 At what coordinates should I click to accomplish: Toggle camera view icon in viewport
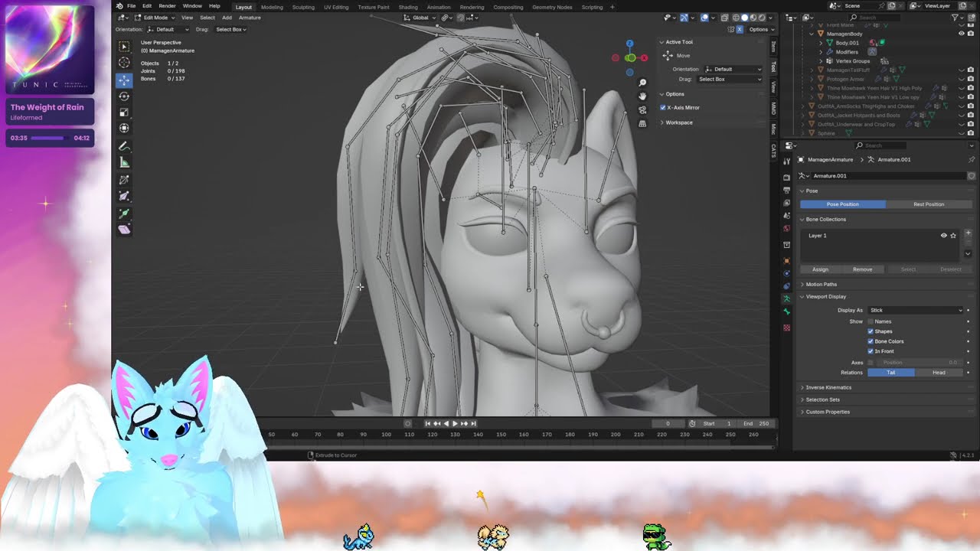(642, 109)
